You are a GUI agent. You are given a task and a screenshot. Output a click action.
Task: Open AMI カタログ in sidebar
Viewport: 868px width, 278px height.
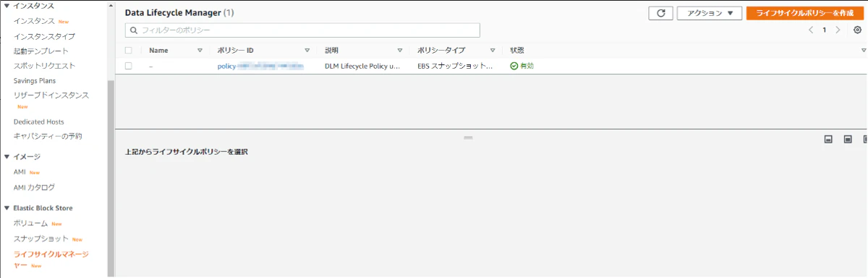click(34, 188)
